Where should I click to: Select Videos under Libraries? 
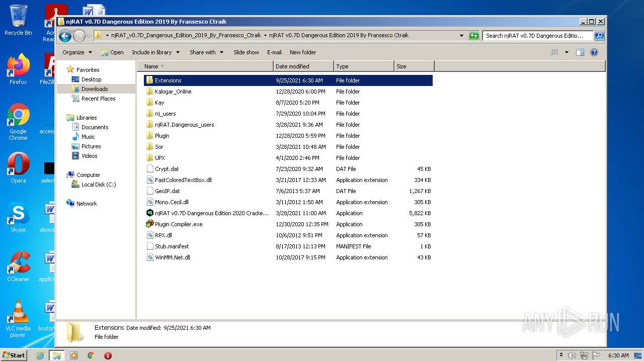[90, 156]
